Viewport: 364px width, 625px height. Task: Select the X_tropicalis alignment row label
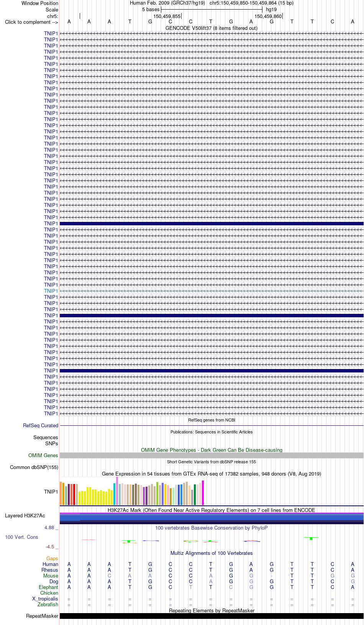click(45, 599)
